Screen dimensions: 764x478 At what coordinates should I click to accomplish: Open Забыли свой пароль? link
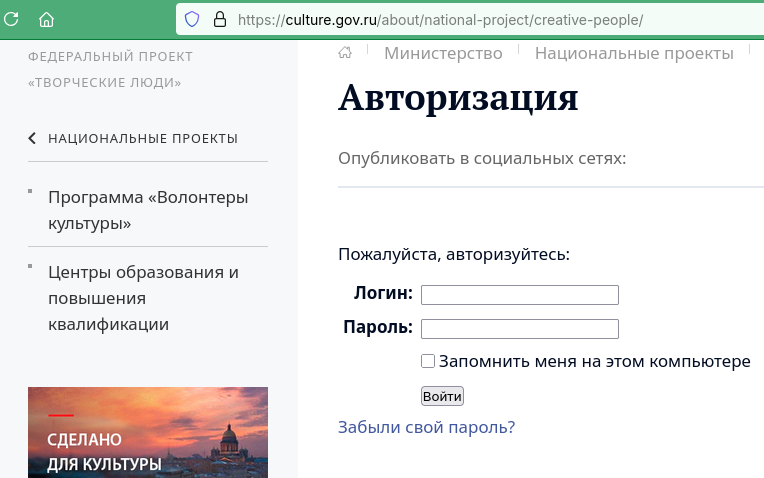coord(426,427)
